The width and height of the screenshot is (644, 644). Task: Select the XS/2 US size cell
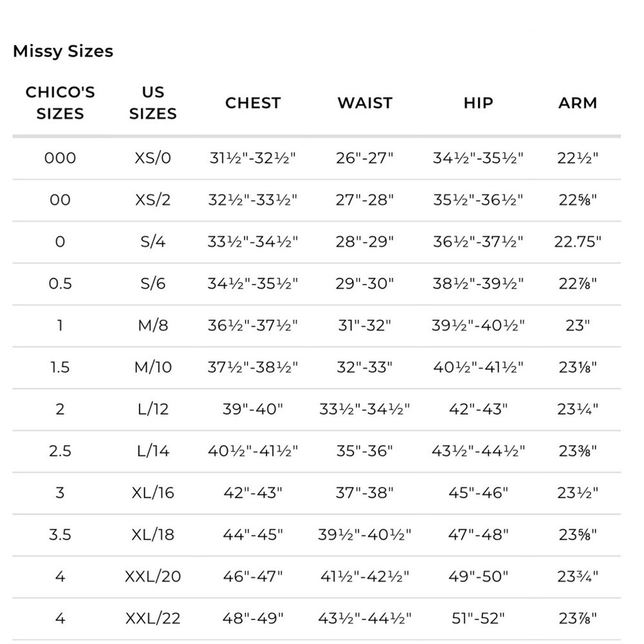153,200
